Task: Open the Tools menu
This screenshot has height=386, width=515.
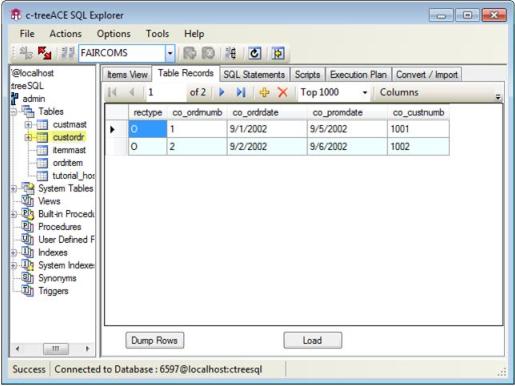Action: (157, 34)
